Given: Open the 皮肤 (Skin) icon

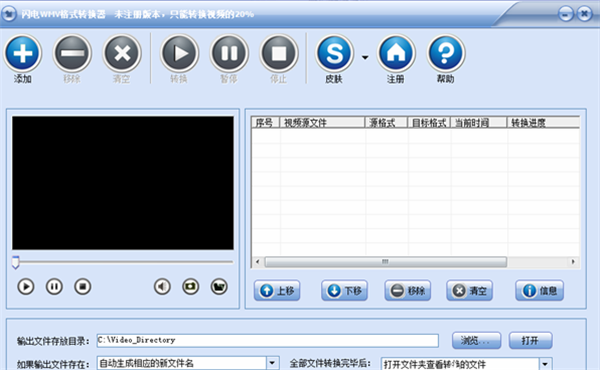Looking at the screenshot, I should coord(334,53).
